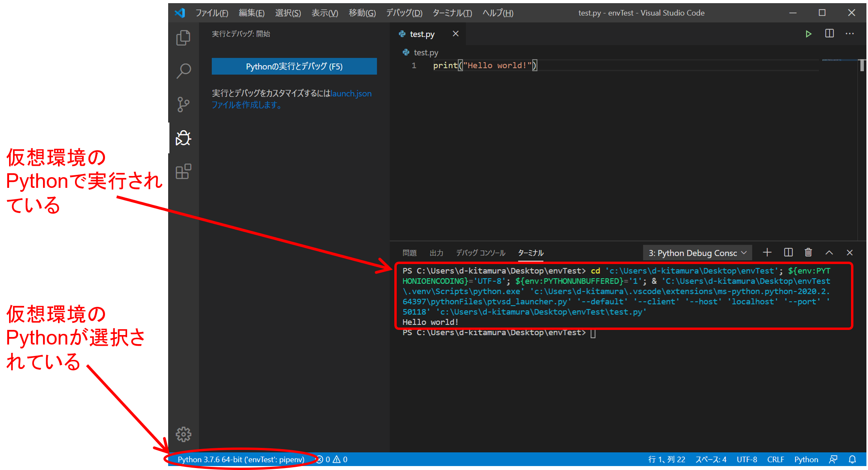Click the 実行とデバッグ: 開始 header
This screenshot has width=868, height=470.
[x=241, y=34]
